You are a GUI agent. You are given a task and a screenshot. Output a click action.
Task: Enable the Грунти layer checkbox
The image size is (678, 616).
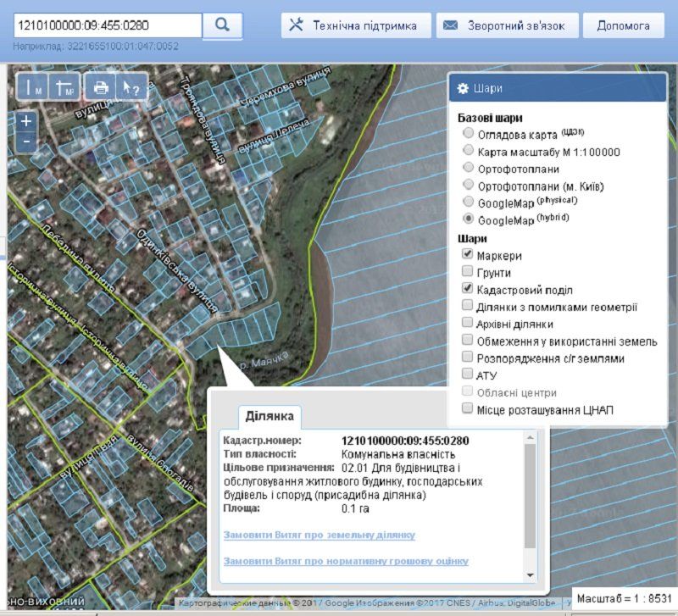[x=467, y=272]
